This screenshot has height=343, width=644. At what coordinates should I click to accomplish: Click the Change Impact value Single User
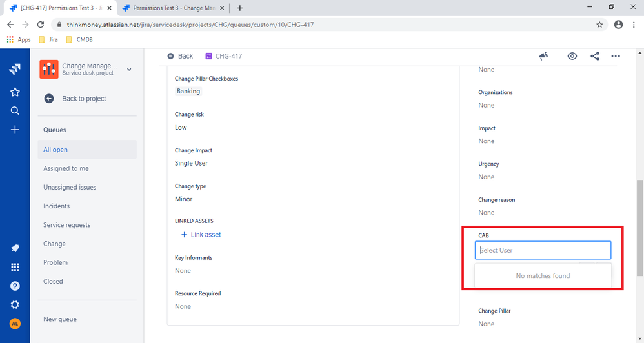pyautogui.click(x=191, y=163)
